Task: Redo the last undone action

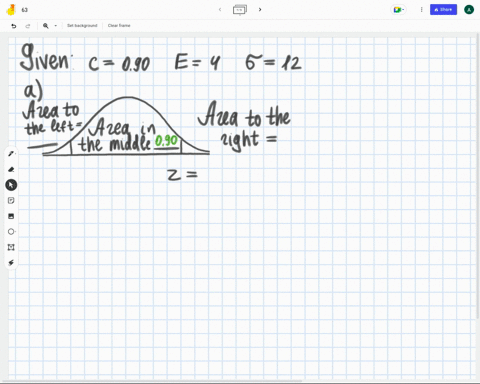Action: pyautogui.click(x=28, y=26)
